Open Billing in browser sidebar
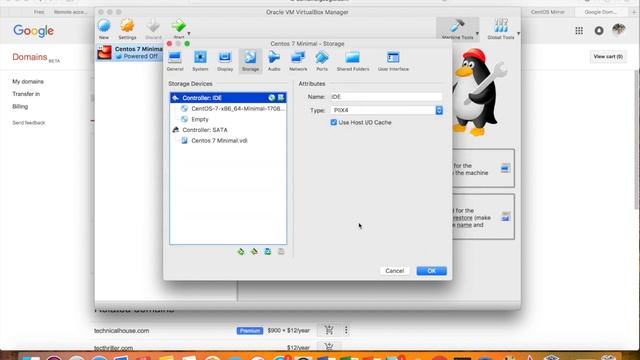Image resolution: width=640 pixels, height=360 pixels. tap(20, 107)
